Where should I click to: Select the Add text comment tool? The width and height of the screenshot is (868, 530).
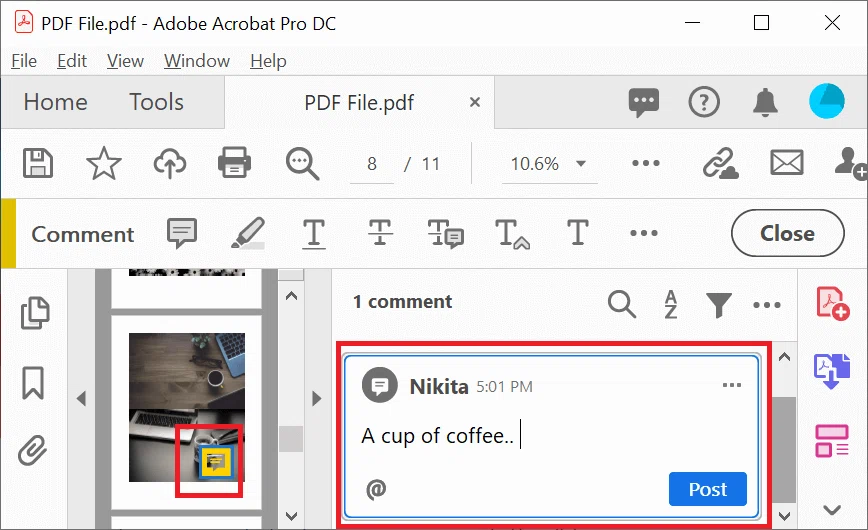tap(577, 233)
